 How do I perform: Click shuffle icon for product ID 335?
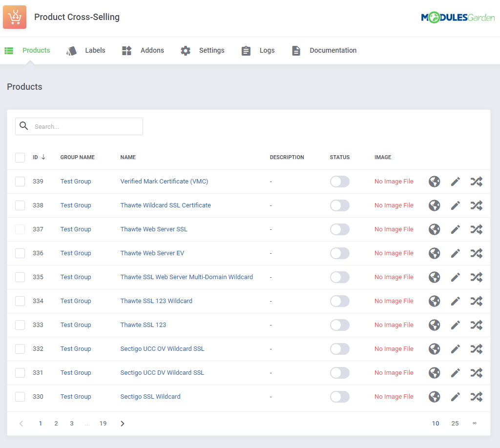click(477, 277)
